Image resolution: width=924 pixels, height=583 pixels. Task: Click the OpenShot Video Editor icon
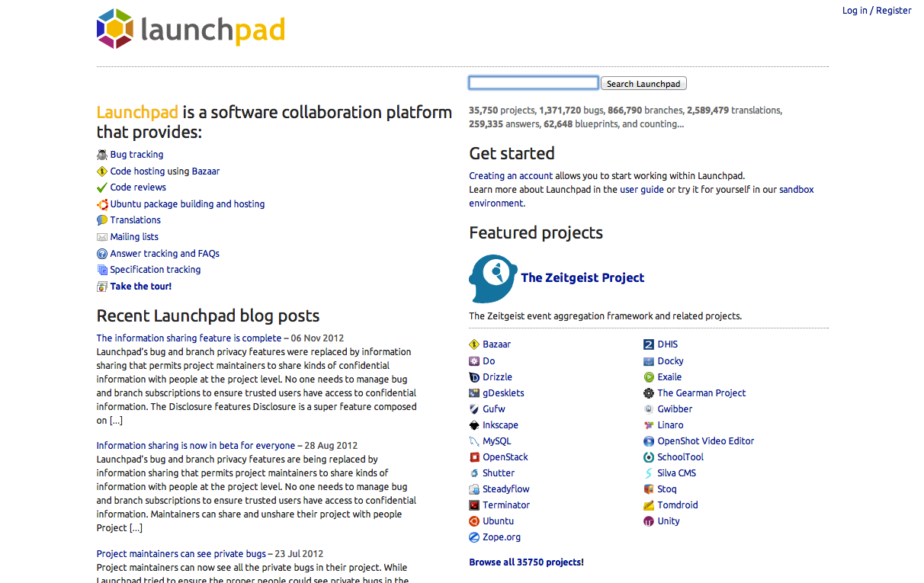[649, 441]
